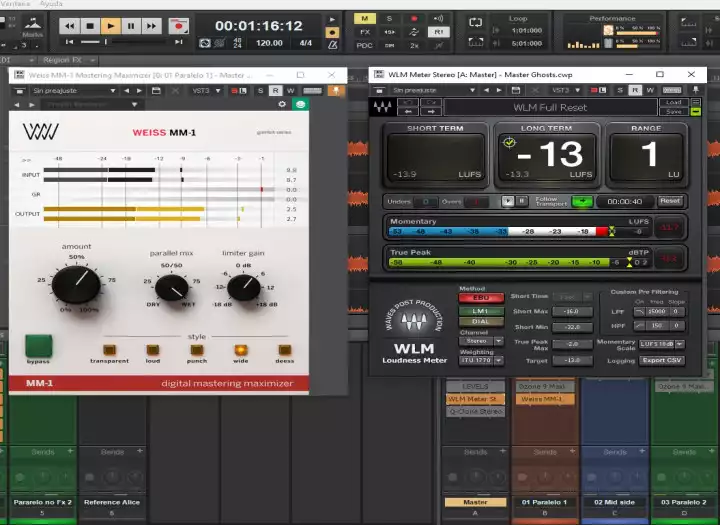This screenshot has height=525, width=720.
Task: Jump to project start in transport
Action: click(x=69, y=42)
